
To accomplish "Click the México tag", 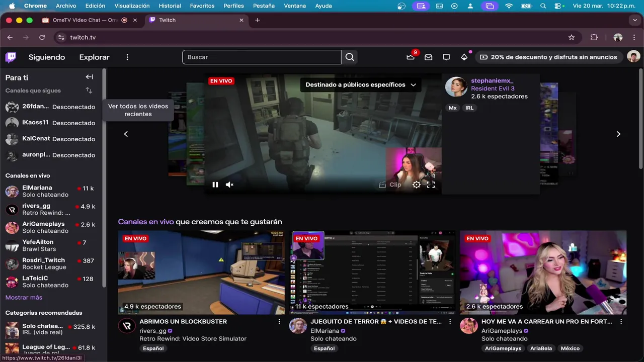I will tap(570, 348).
